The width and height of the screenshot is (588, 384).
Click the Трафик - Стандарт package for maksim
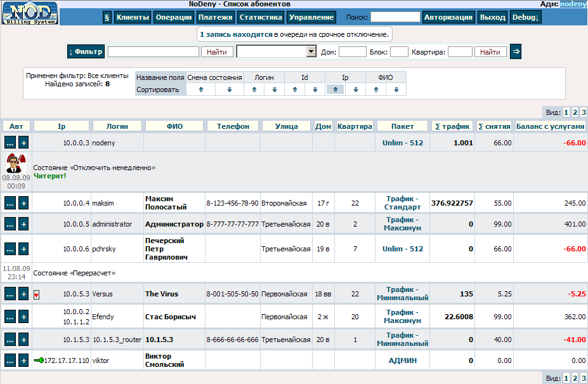coord(403,203)
